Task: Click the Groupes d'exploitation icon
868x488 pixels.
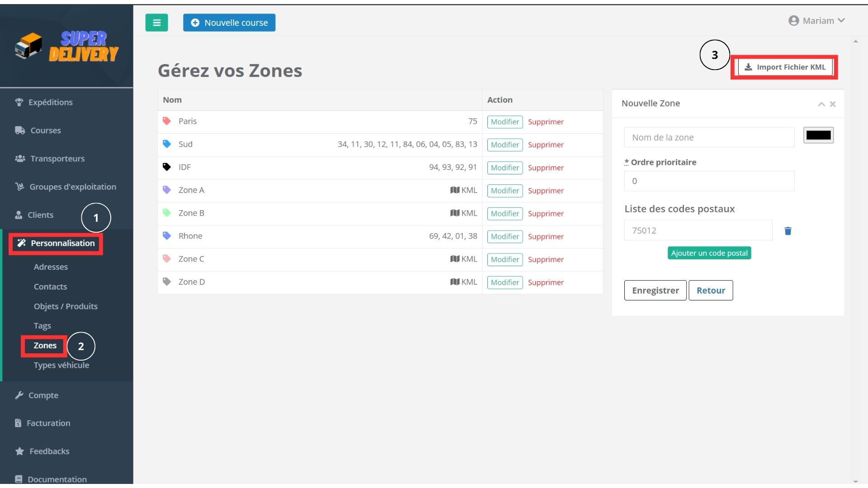Action: pyautogui.click(x=19, y=187)
